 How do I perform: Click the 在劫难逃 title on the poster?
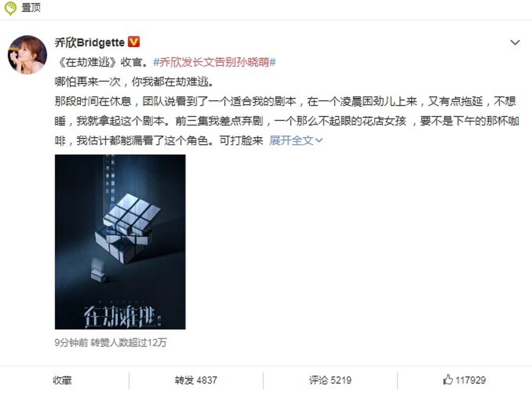(x=119, y=316)
